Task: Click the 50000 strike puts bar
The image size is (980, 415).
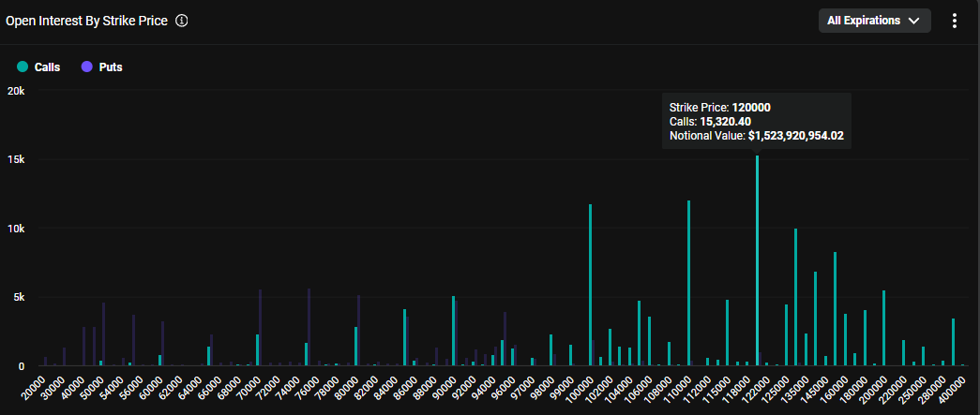Action: tap(104, 334)
